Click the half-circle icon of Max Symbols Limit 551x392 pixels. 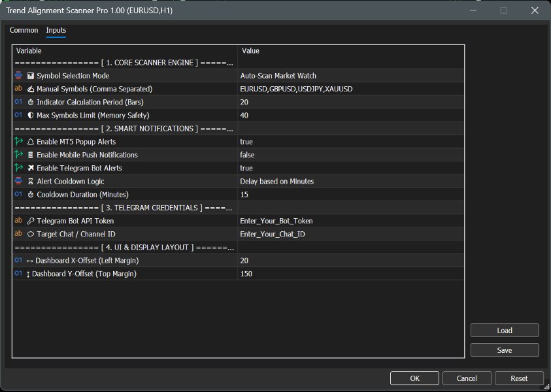pyautogui.click(x=31, y=116)
